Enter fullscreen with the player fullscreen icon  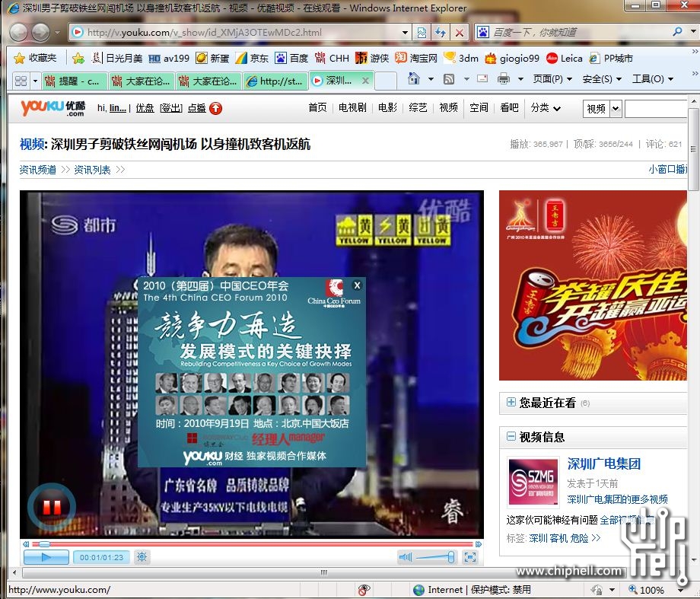coord(470,557)
